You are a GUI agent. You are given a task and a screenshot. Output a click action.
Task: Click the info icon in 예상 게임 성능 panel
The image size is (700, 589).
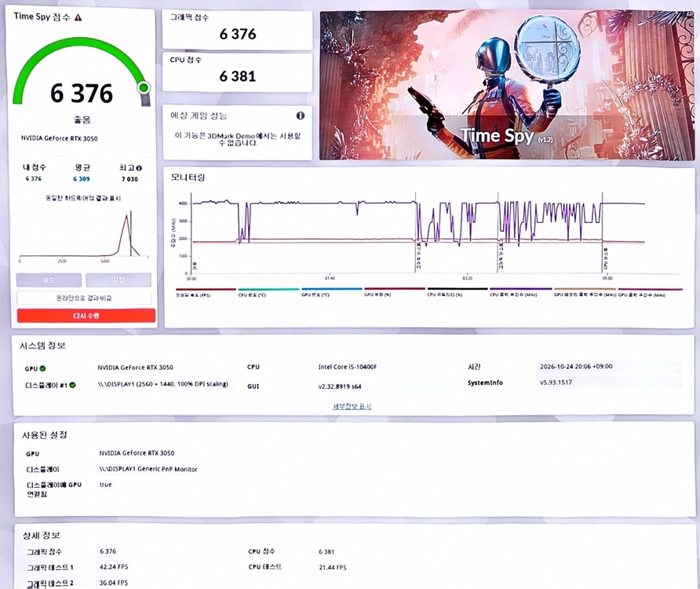tap(301, 115)
